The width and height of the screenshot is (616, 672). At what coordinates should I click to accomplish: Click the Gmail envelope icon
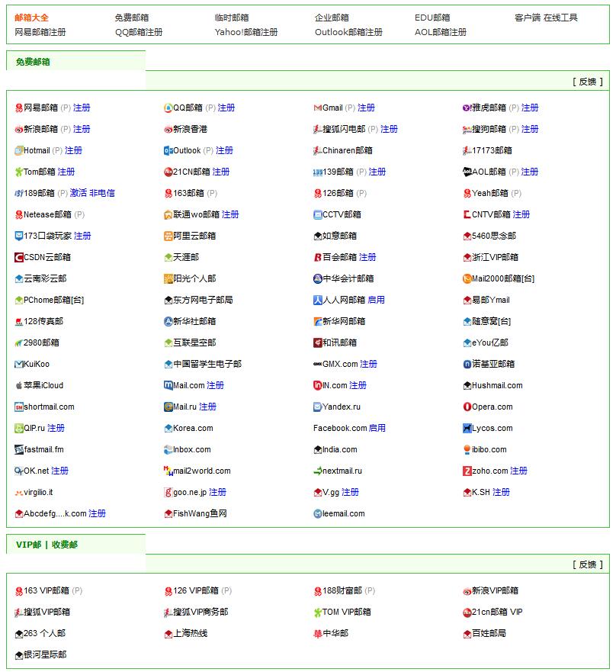(317, 108)
